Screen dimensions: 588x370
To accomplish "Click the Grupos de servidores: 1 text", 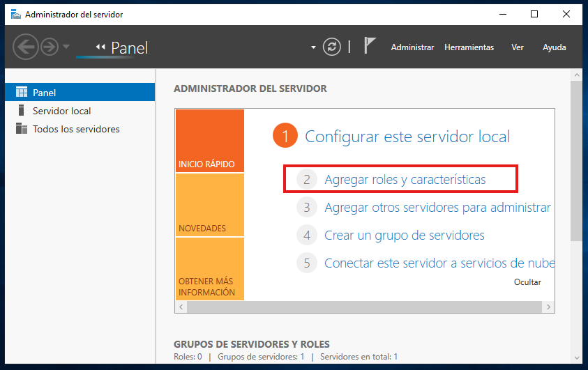I will pos(261,357).
